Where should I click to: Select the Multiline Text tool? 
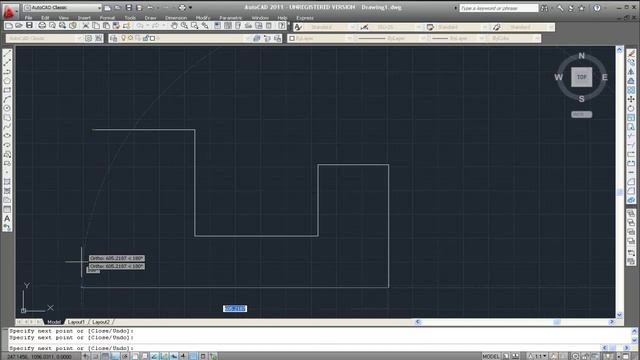pyautogui.click(x=7, y=218)
